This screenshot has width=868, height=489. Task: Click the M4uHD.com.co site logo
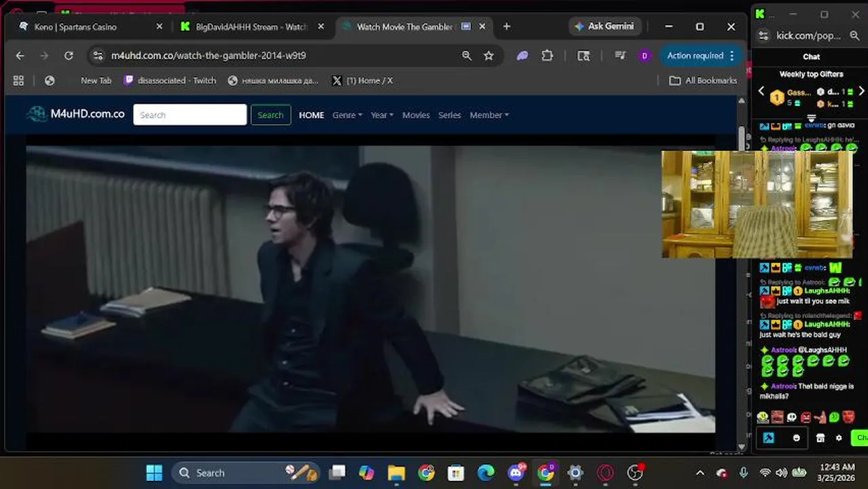75,114
